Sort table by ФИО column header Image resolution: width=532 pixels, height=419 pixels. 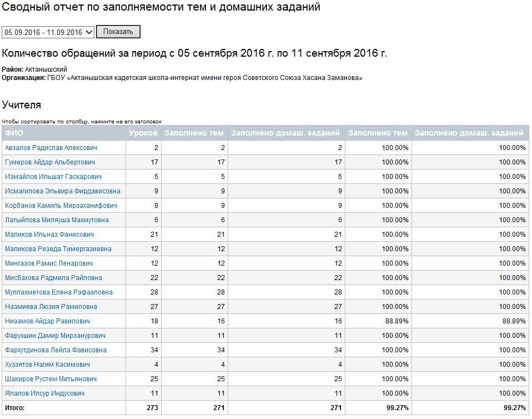[14, 133]
